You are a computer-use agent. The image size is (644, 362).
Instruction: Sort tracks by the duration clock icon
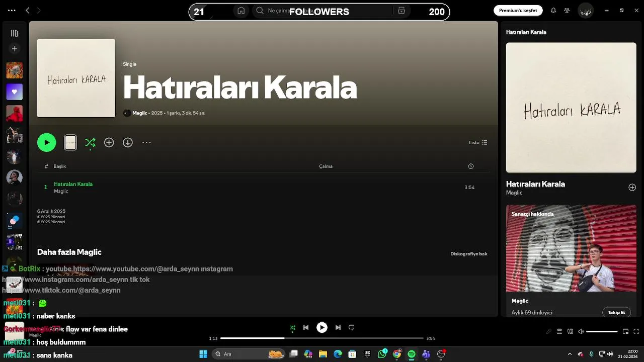click(x=470, y=166)
